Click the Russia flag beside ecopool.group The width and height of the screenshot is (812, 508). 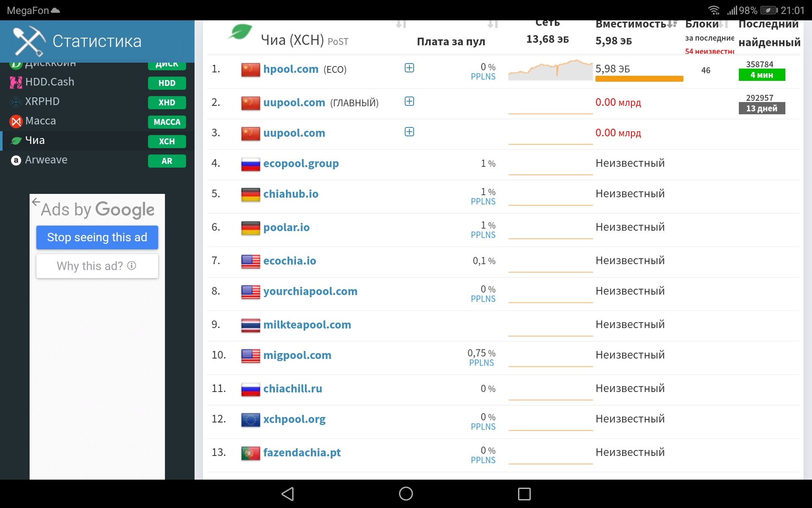pyautogui.click(x=250, y=164)
